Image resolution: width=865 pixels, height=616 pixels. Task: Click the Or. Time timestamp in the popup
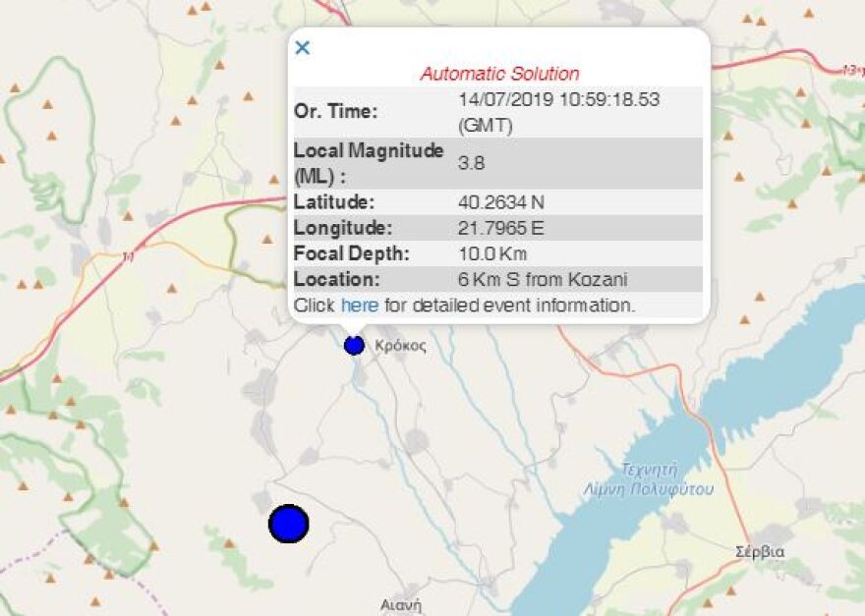click(x=558, y=99)
